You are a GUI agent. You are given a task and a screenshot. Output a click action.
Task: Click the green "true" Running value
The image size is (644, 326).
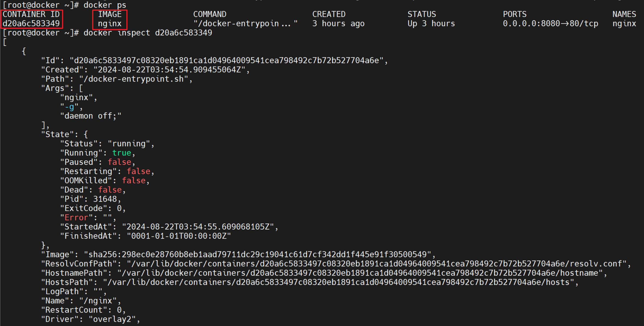click(x=122, y=153)
